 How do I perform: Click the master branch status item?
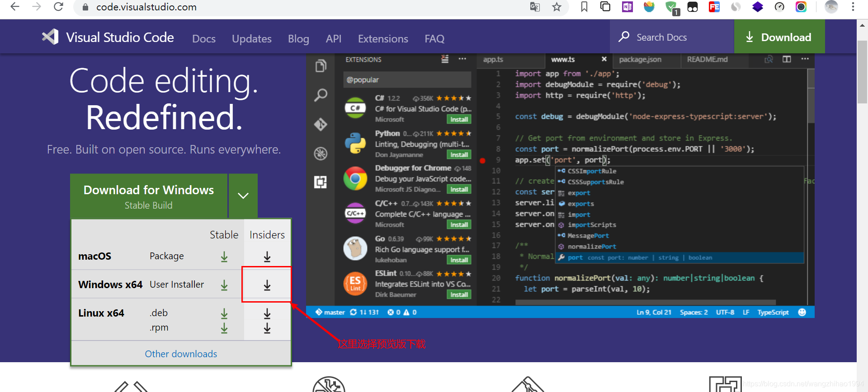tap(330, 312)
